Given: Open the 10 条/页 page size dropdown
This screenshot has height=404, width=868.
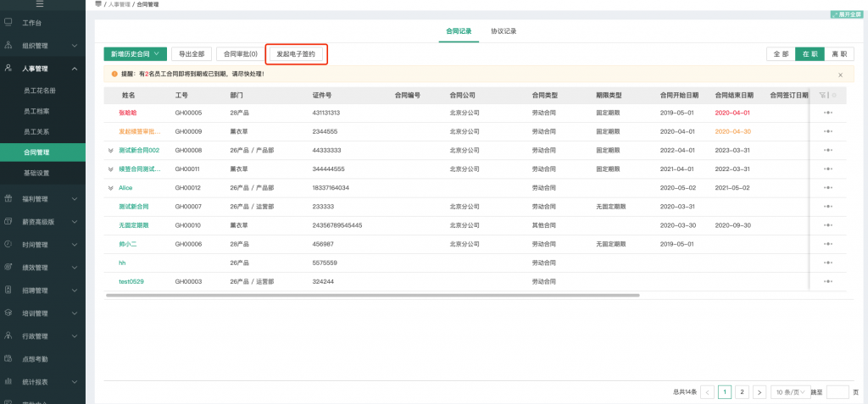Looking at the screenshot, I should coord(791,392).
